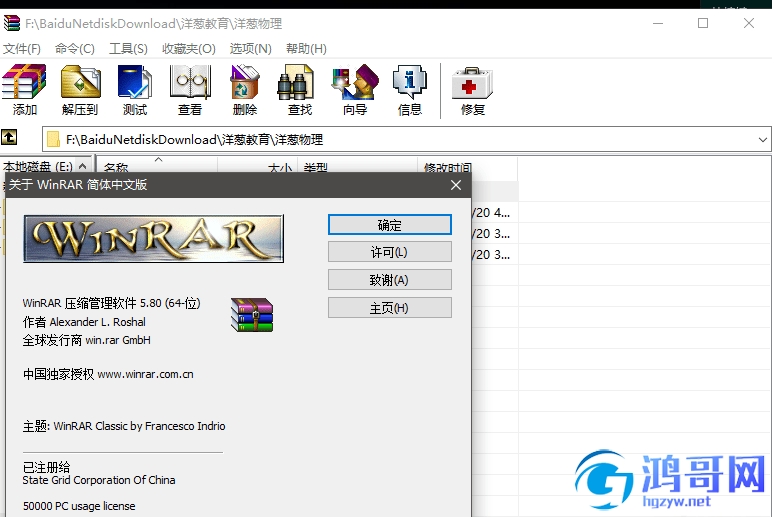Open the Tools (工具) menu
This screenshot has width=775, height=517.
tap(128, 48)
